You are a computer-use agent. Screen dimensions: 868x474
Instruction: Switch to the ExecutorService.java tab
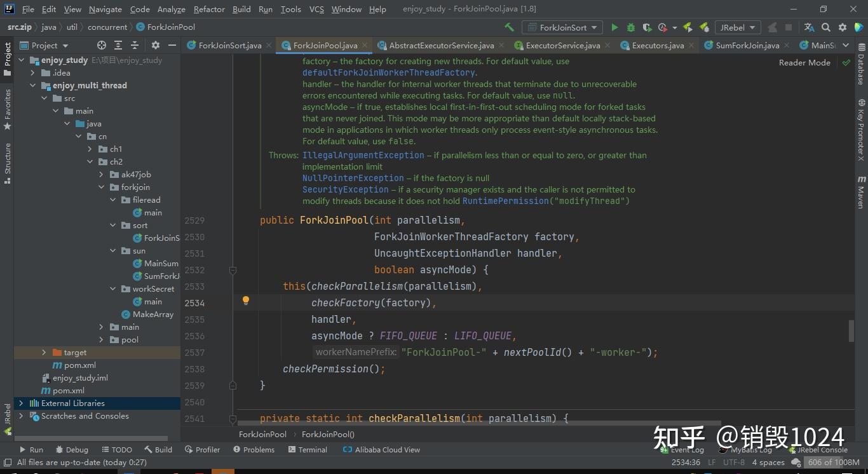coord(562,45)
